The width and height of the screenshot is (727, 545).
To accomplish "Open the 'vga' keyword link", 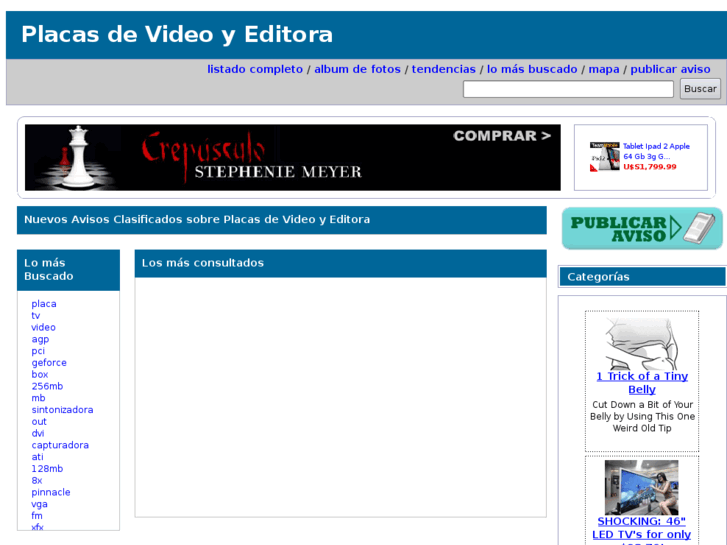I will (x=39, y=504).
